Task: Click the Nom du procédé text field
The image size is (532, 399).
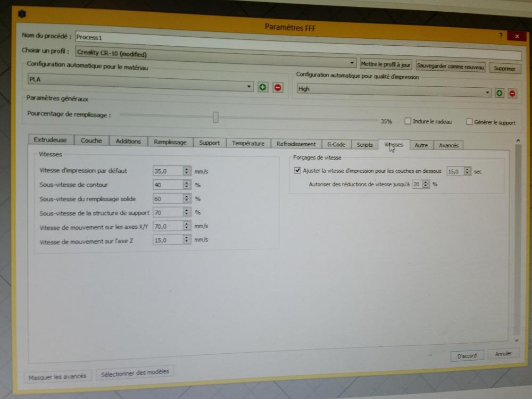Action: pos(298,45)
